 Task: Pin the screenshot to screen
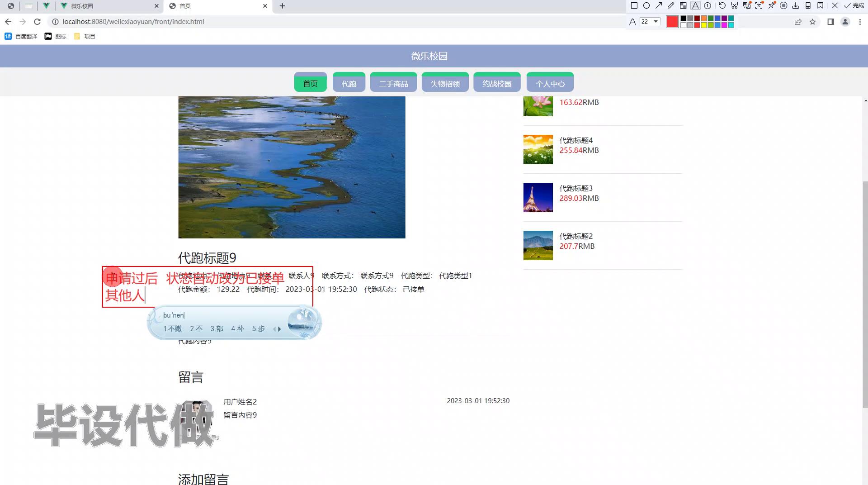(771, 5)
